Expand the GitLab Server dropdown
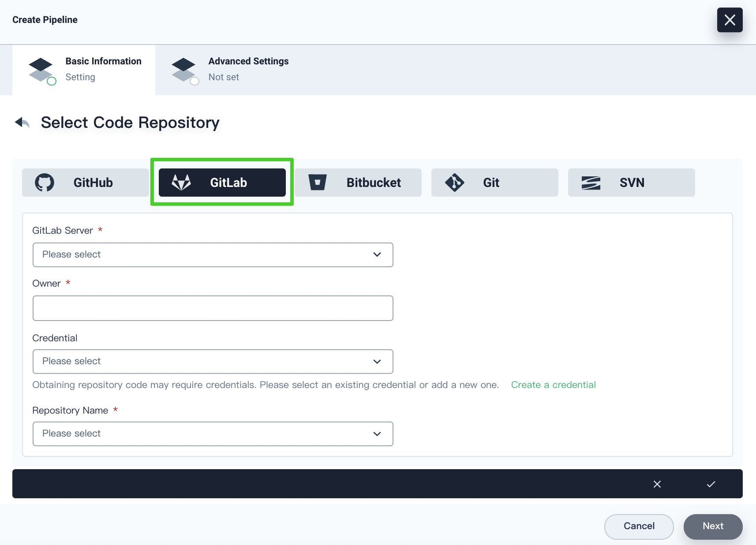This screenshot has height=545, width=756. 213,255
